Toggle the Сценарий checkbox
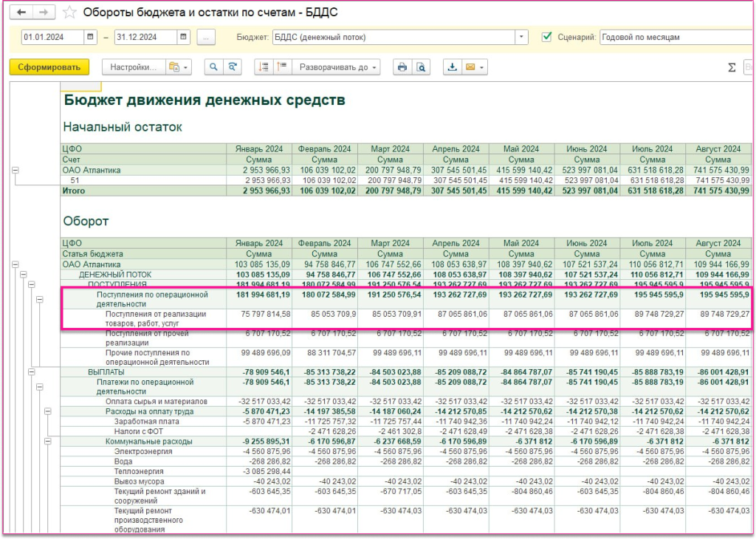Viewport: 756px width, 539px height. (546, 37)
